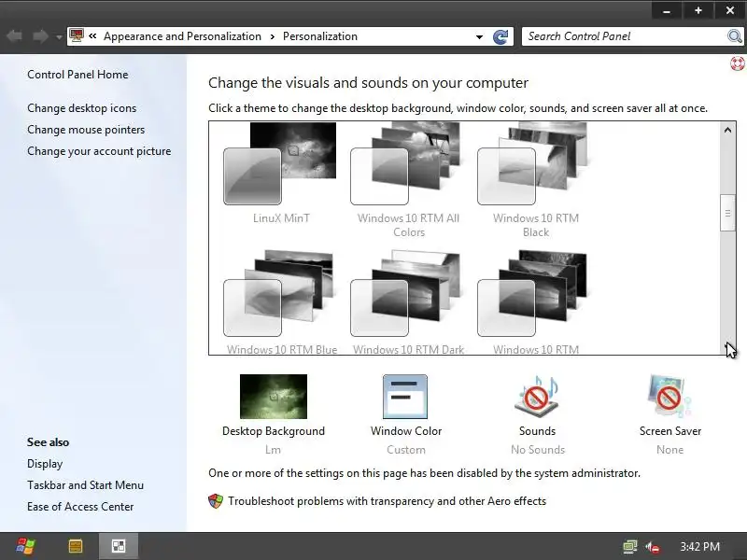Click the theme list scroll-up arrow
The width and height of the screenshot is (747, 560).
pyautogui.click(x=727, y=130)
